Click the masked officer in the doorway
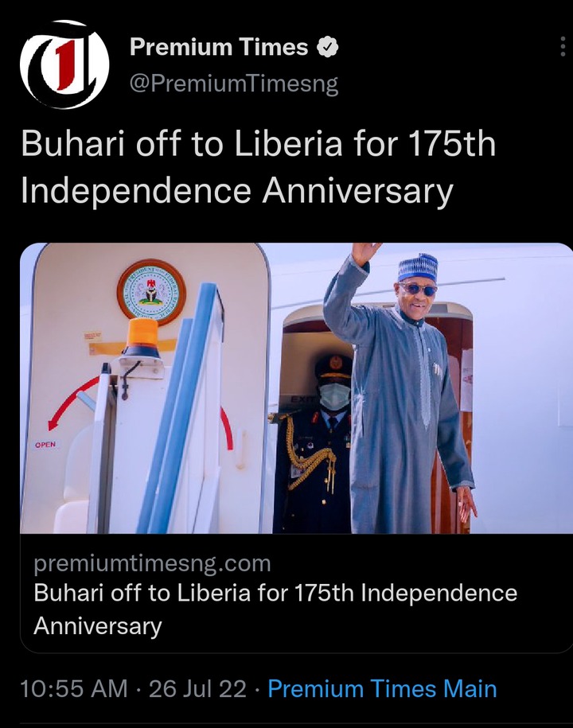Image resolution: width=573 pixels, height=728 pixels. pyautogui.click(x=317, y=443)
